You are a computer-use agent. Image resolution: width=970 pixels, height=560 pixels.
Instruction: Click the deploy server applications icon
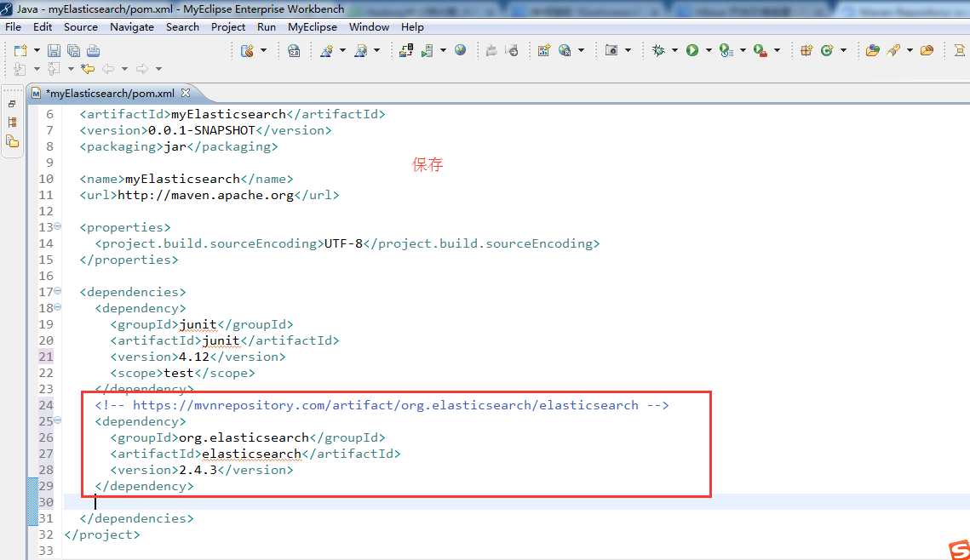[x=406, y=51]
